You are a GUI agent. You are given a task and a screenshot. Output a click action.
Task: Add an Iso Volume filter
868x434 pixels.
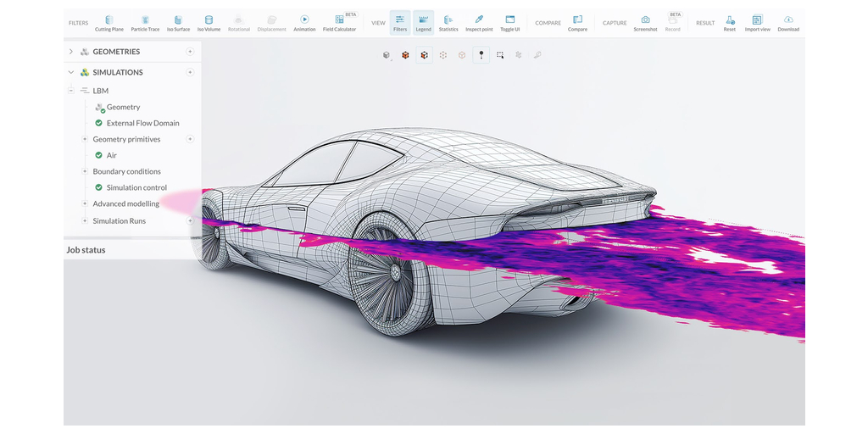click(209, 23)
